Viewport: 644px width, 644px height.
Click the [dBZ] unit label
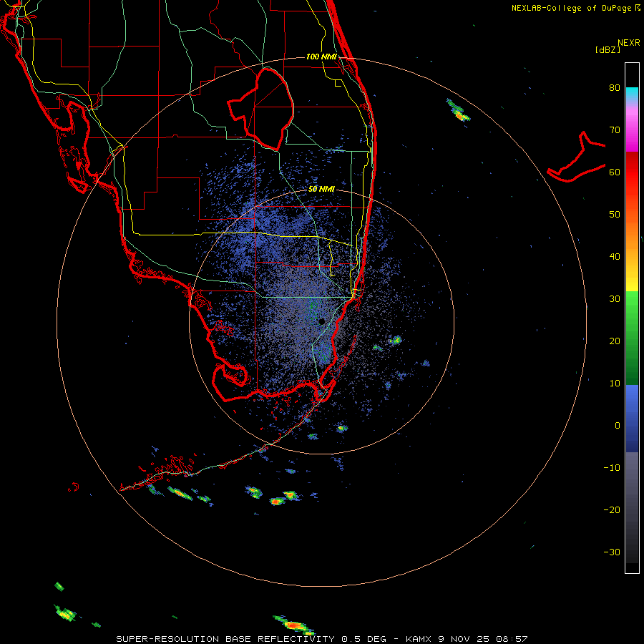point(608,50)
